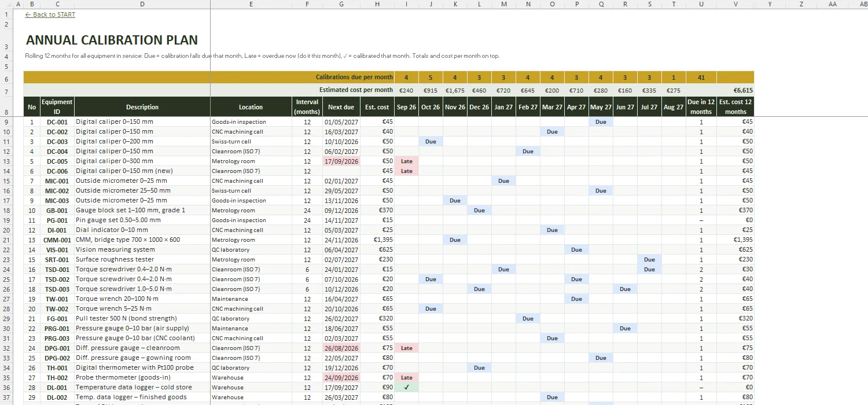The image size is (868, 405).
Task: Select column H header
Action: tap(377, 4)
